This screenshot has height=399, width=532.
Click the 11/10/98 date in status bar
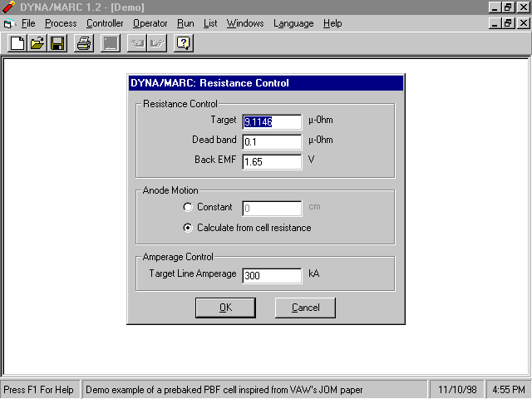[457, 390]
